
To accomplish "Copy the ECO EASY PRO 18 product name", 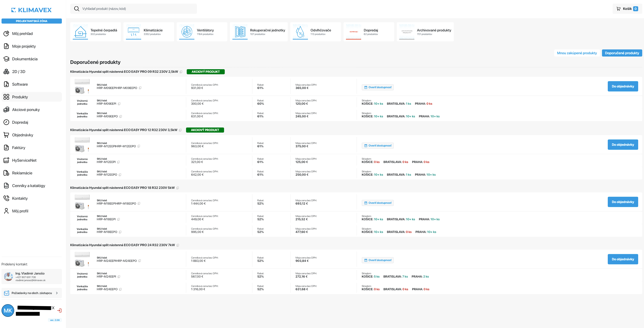I will click(x=178, y=188).
